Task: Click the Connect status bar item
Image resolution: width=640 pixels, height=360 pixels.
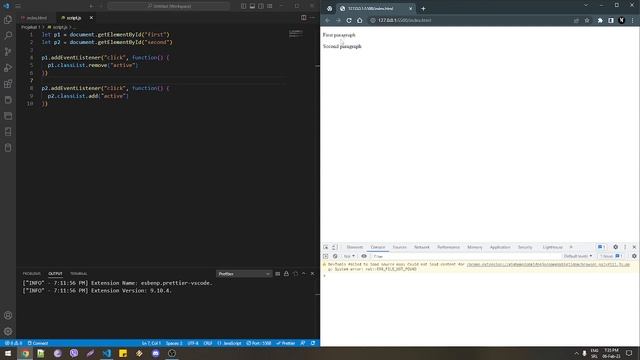Action: tap(38, 343)
